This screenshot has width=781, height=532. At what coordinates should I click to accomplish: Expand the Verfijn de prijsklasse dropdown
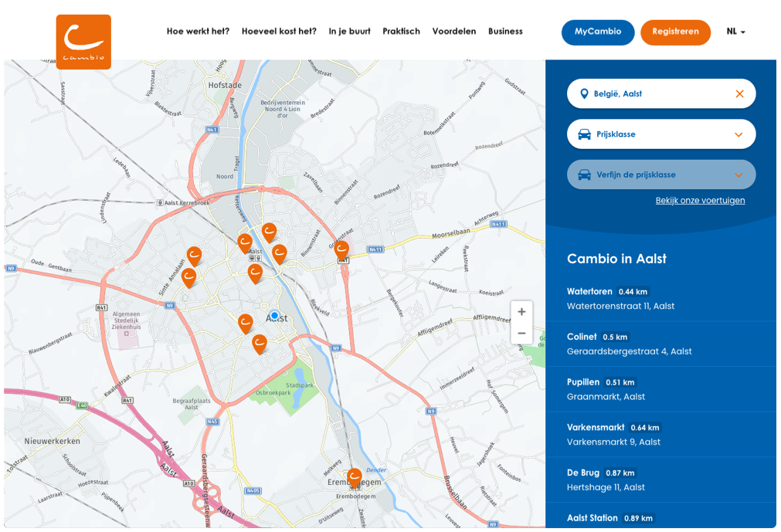tap(661, 175)
